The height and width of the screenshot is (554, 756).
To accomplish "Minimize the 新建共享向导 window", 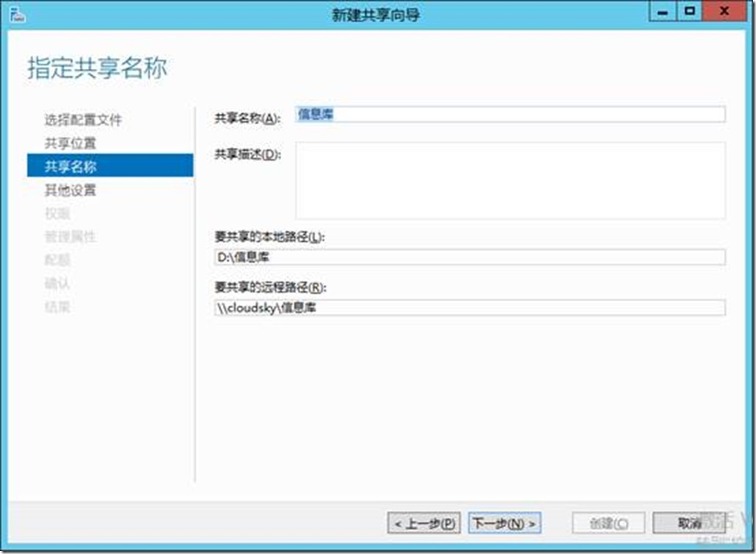I will pyautogui.click(x=663, y=12).
